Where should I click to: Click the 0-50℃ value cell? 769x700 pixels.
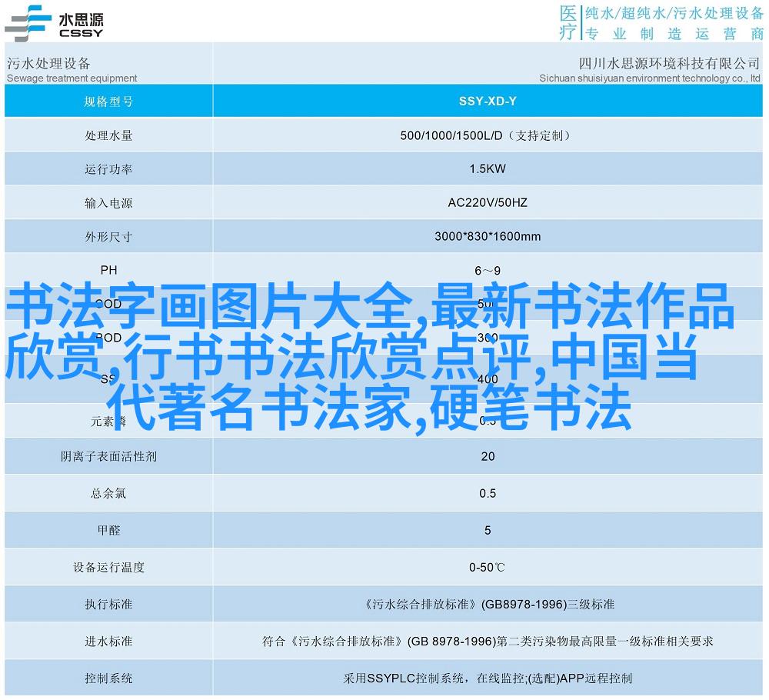pyautogui.click(x=488, y=568)
